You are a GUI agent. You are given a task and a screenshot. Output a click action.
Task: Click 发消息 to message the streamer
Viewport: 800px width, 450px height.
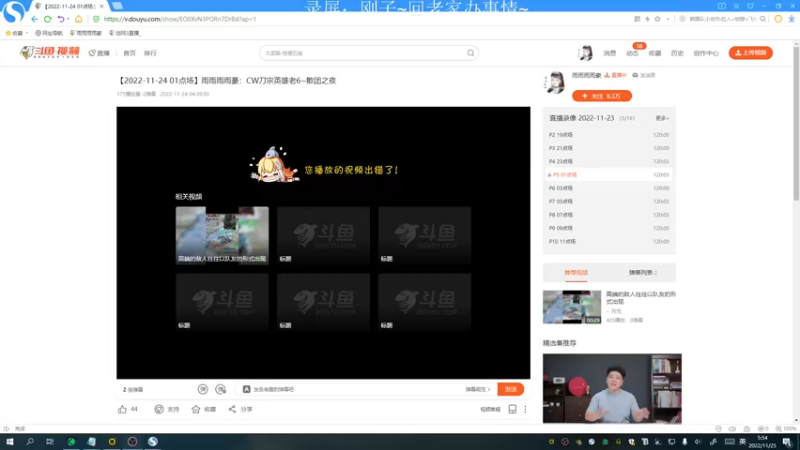coord(644,75)
